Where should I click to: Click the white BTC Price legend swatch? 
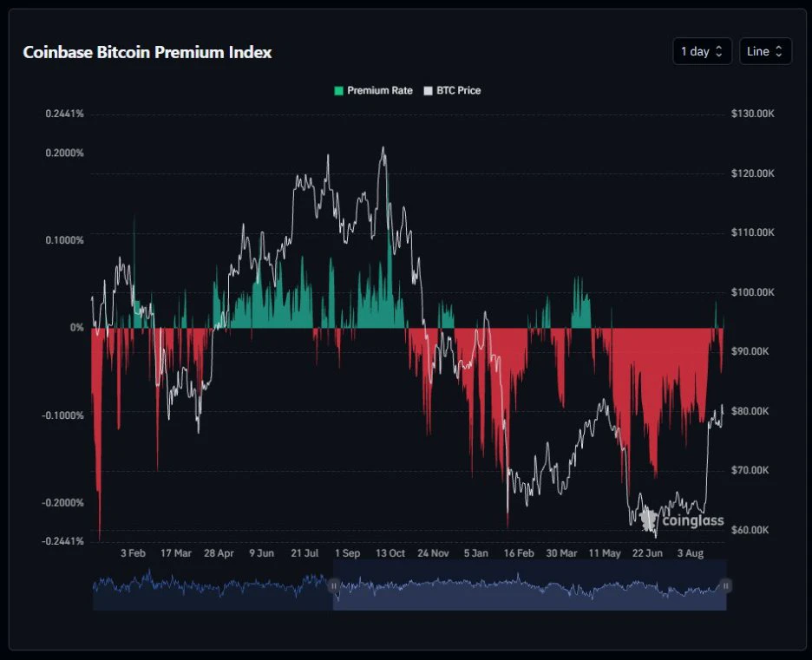pos(428,91)
